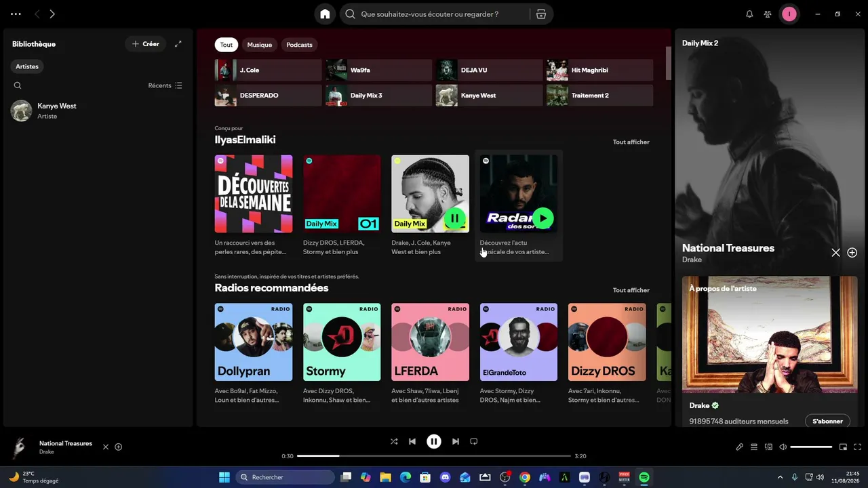Click Tout afficher for Radios recommandées
The image size is (868, 488).
[x=631, y=290]
